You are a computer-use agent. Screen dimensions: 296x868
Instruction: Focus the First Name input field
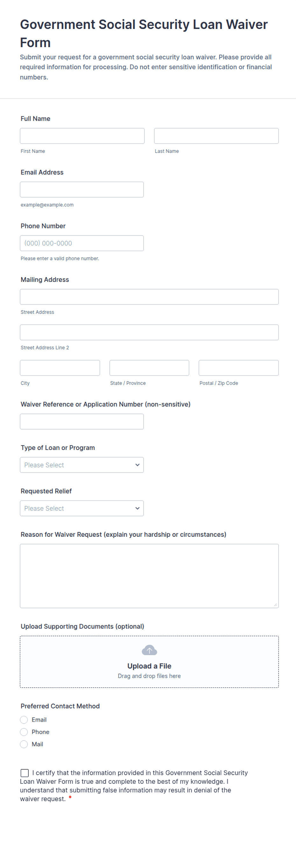(x=82, y=136)
